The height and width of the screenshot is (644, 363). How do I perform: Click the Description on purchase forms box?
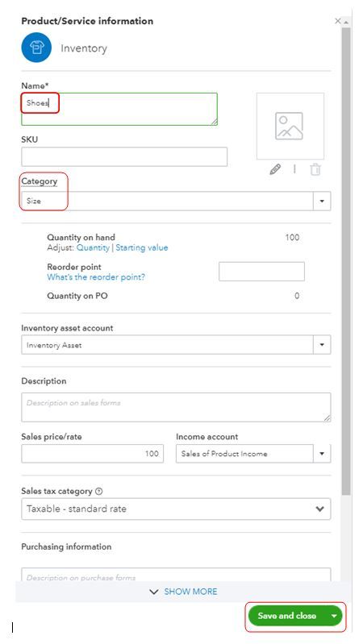coord(176,575)
